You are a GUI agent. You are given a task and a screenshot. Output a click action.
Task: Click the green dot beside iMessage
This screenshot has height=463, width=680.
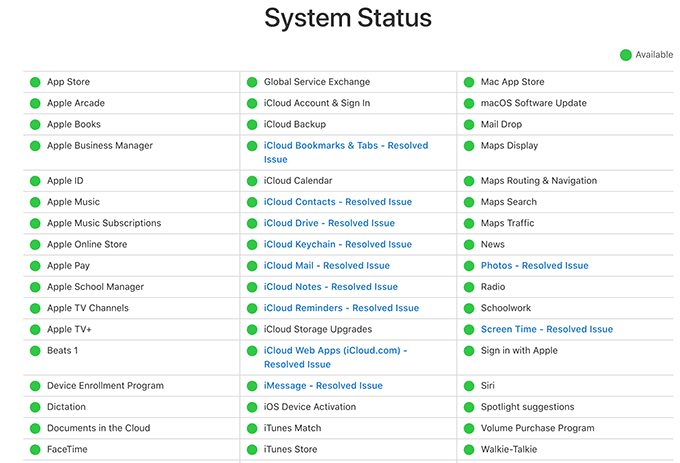click(x=252, y=386)
